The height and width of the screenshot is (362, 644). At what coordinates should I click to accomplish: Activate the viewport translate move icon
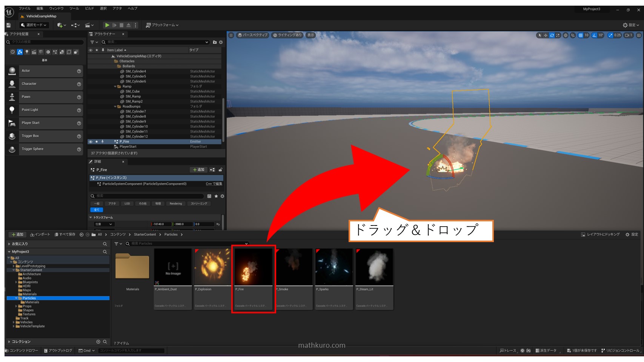546,35
